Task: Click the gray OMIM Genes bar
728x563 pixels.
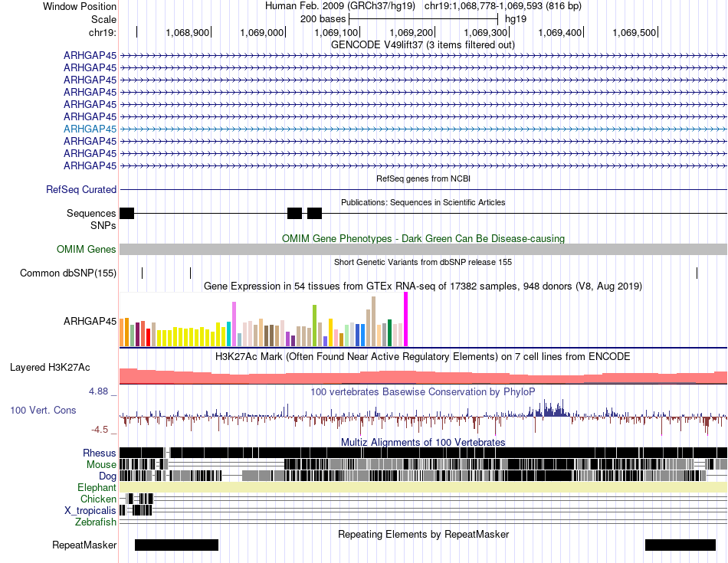Action: (x=423, y=249)
